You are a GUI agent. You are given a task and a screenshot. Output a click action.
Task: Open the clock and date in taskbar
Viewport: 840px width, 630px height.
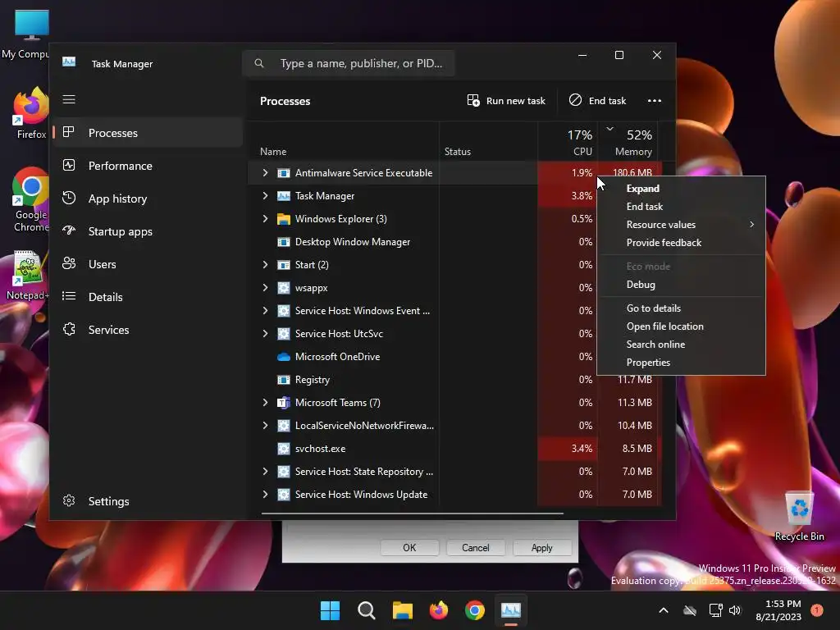pyautogui.click(x=778, y=610)
